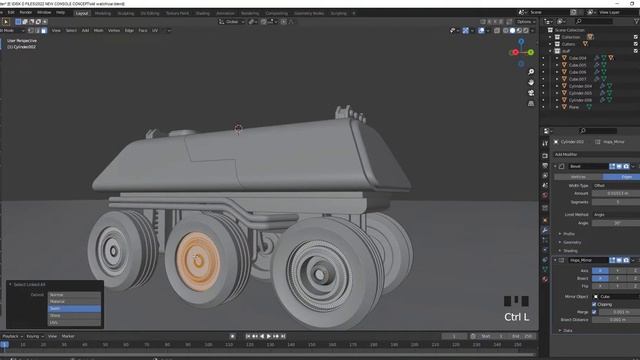Jump to timeline start control
640x360 pixels.
click(x=248, y=336)
